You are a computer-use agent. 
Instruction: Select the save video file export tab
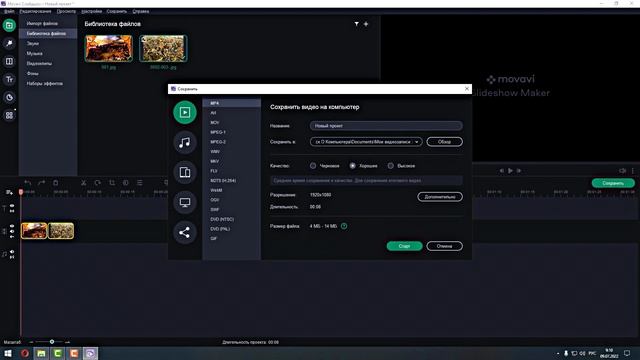point(185,112)
